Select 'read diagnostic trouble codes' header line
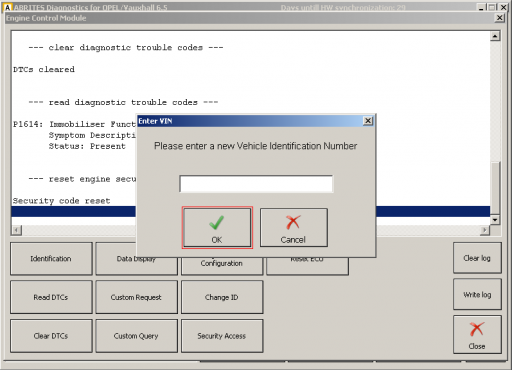 123,102
